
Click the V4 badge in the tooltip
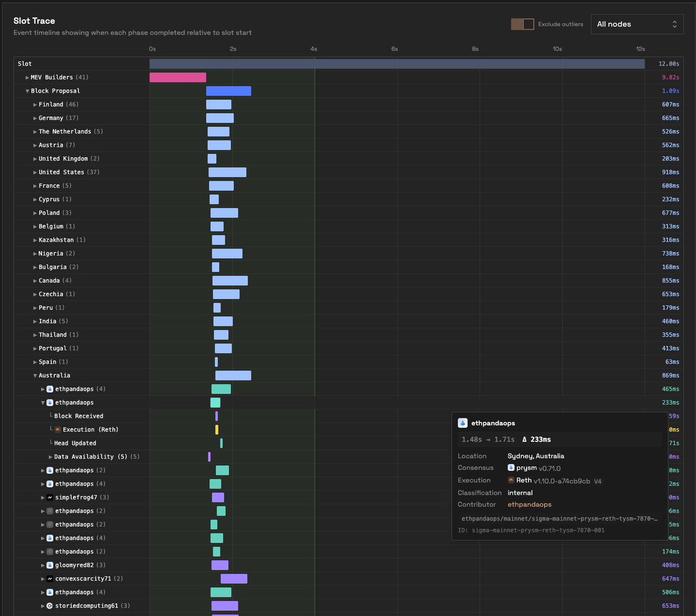click(x=599, y=481)
